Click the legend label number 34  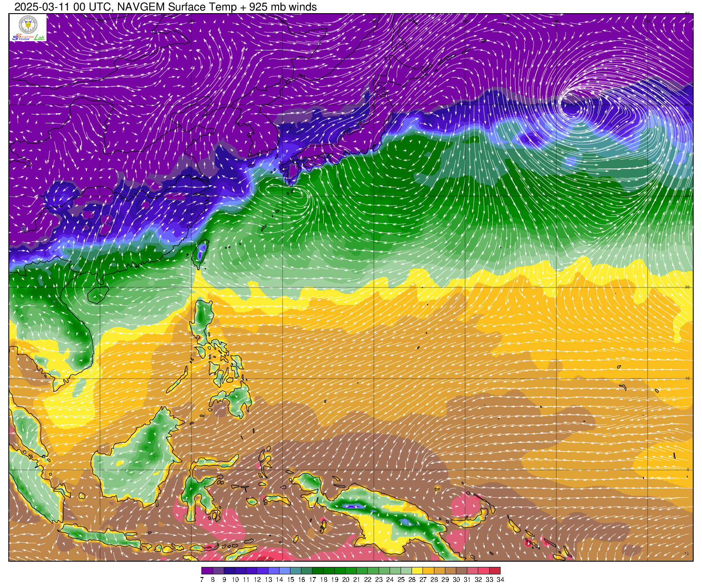(x=500, y=580)
